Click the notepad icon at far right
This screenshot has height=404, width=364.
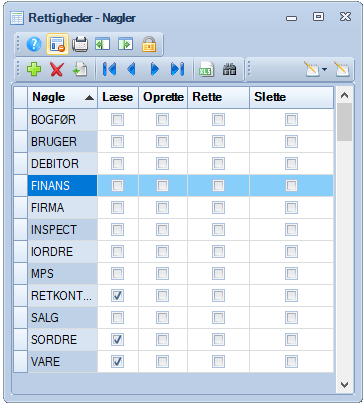[x=342, y=69]
